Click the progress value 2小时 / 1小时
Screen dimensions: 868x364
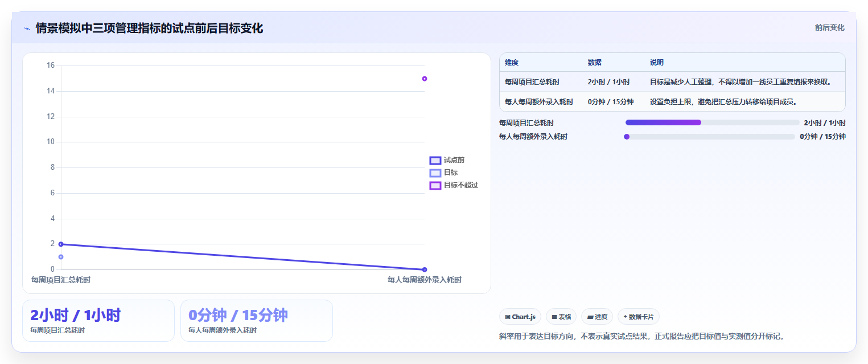tap(825, 122)
